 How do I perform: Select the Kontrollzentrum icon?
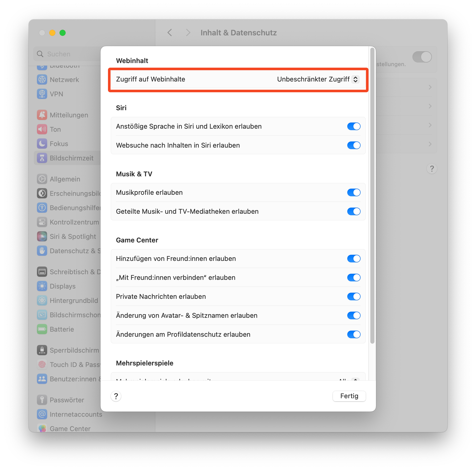pos(42,222)
